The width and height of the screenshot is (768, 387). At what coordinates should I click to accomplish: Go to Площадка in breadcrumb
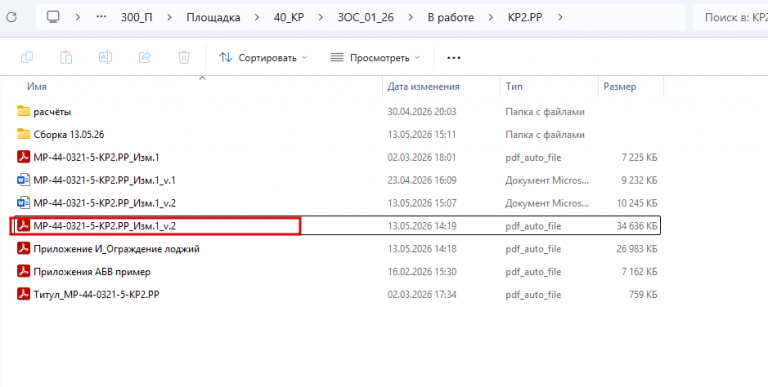click(x=213, y=17)
